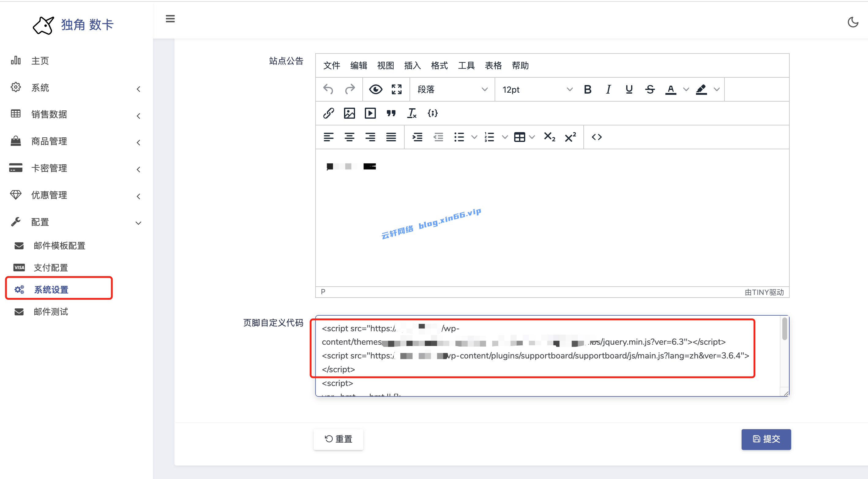Insert a numbered list
Screen dimensions: 868x479
coord(489,137)
